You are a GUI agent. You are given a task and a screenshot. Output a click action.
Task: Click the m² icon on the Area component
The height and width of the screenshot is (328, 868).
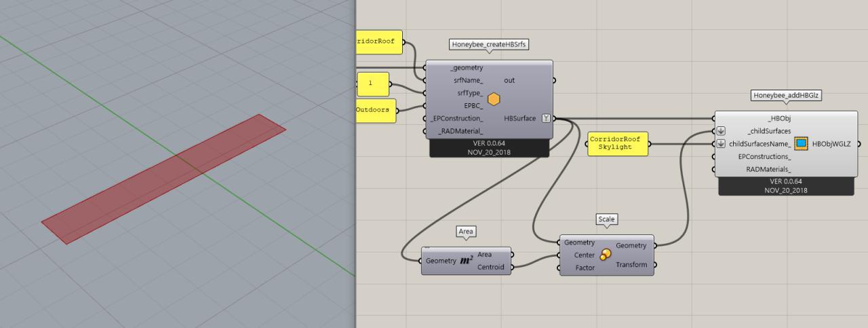(466, 260)
